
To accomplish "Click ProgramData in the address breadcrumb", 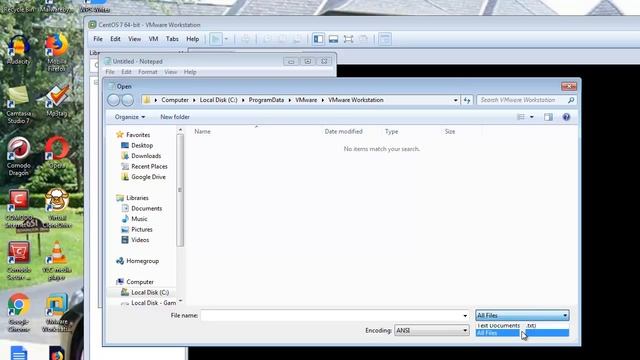I will pyautogui.click(x=266, y=100).
